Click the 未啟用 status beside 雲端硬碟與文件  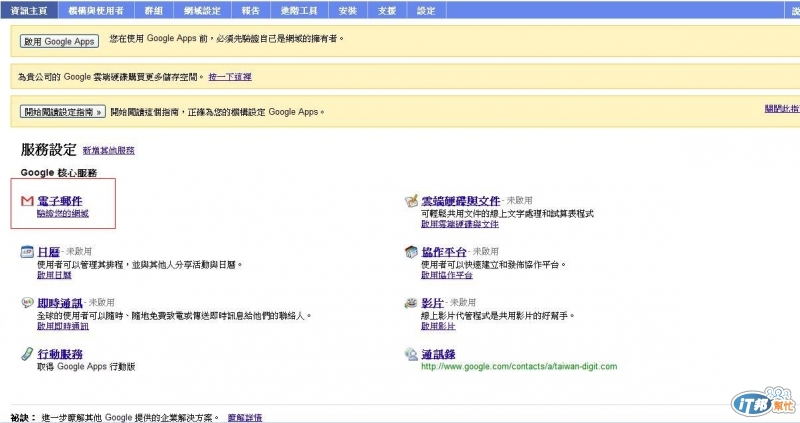[x=519, y=201]
